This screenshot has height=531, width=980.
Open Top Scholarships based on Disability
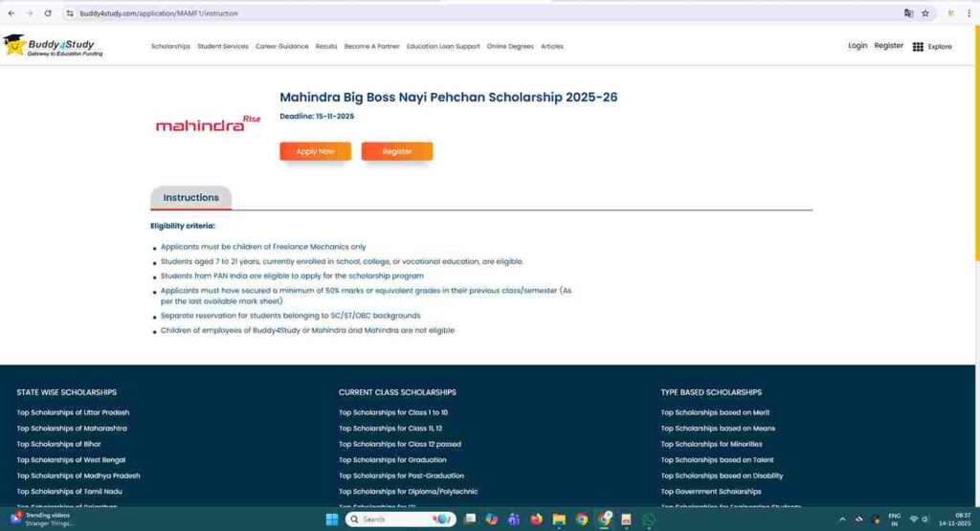tap(722, 476)
